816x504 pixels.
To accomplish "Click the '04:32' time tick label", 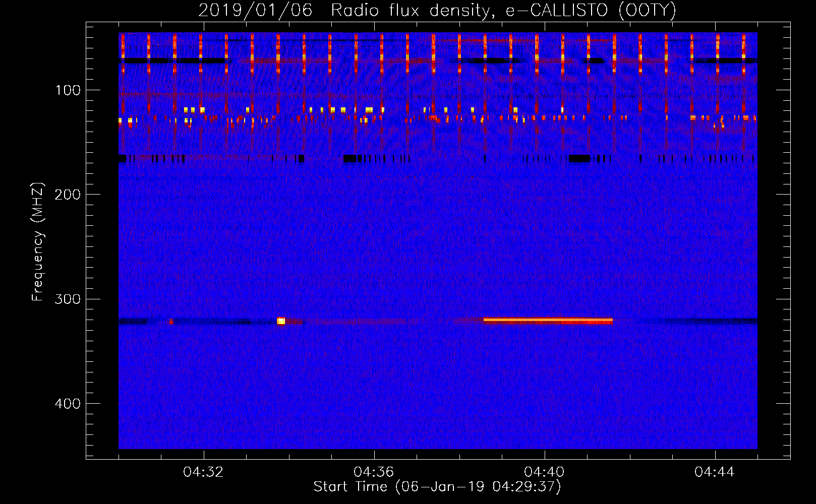I will tap(203, 472).
